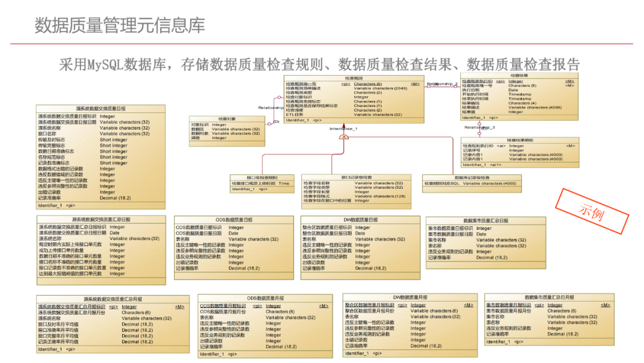This screenshot has height=363, width=644.
Task: Click the Relationship_2 connector circle
Action: pyautogui.click(x=428, y=85)
